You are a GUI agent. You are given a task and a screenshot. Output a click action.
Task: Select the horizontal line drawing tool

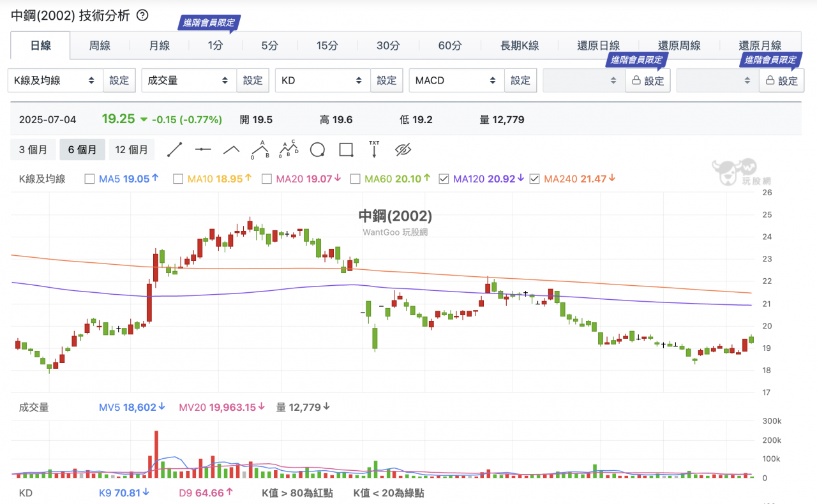(x=203, y=150)
